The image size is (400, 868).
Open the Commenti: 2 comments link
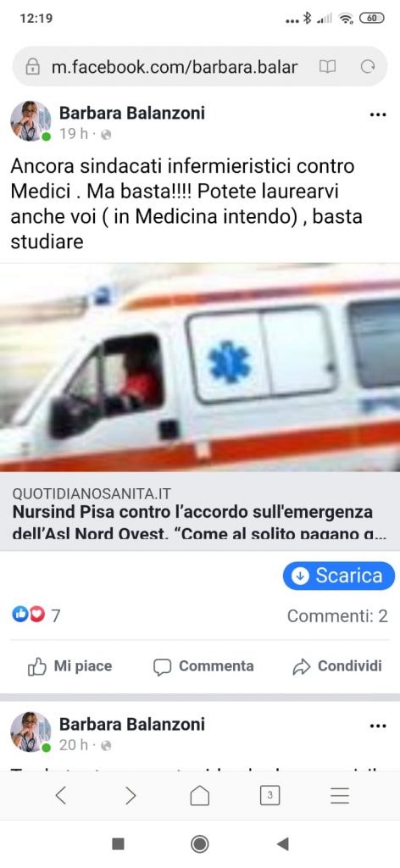coord(337,615)
